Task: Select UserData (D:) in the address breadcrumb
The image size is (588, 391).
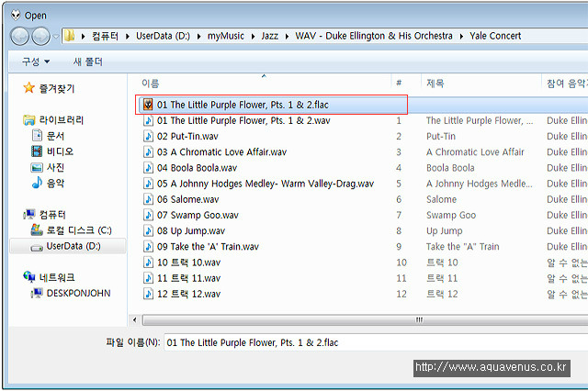Action: pyautogui.click(x=163, y=36)
